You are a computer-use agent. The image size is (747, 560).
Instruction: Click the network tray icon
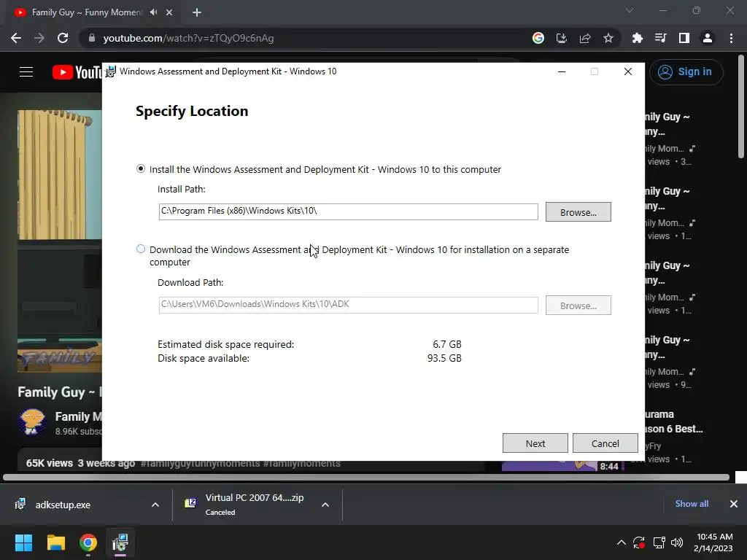[x=659, y=542]
